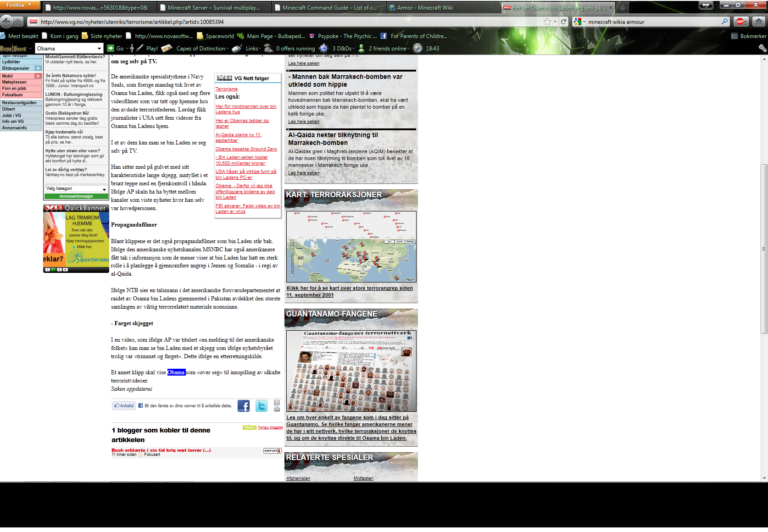This screenshot has width=768, height=532.
Task: Click the forward navigation arrow
Action: [x=18, y=22]
